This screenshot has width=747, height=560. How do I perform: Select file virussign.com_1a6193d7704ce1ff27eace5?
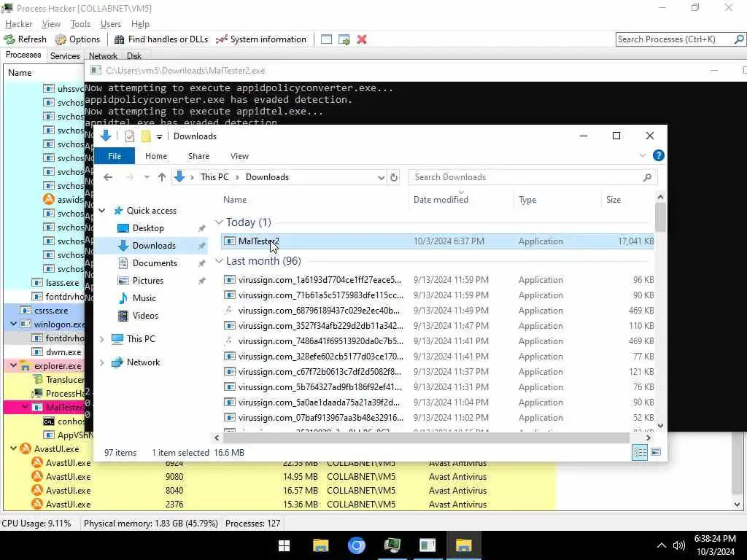pos(438,280)
